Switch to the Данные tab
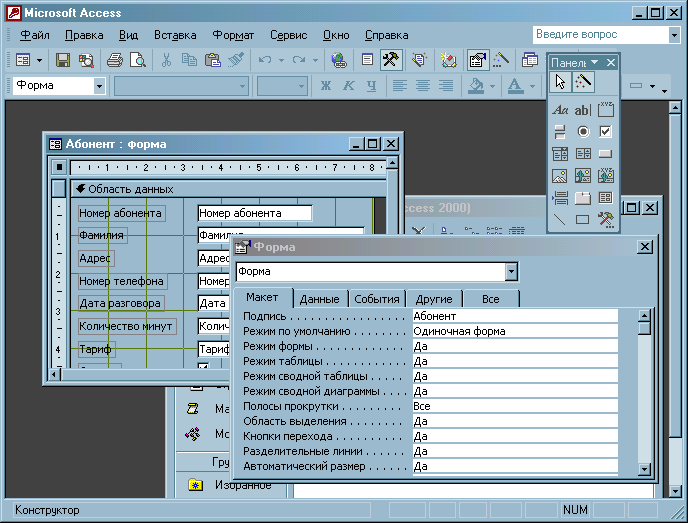Image resolution: width=688 pixels, height=523 pixels. pyautogui.click(x=319, y=299)
